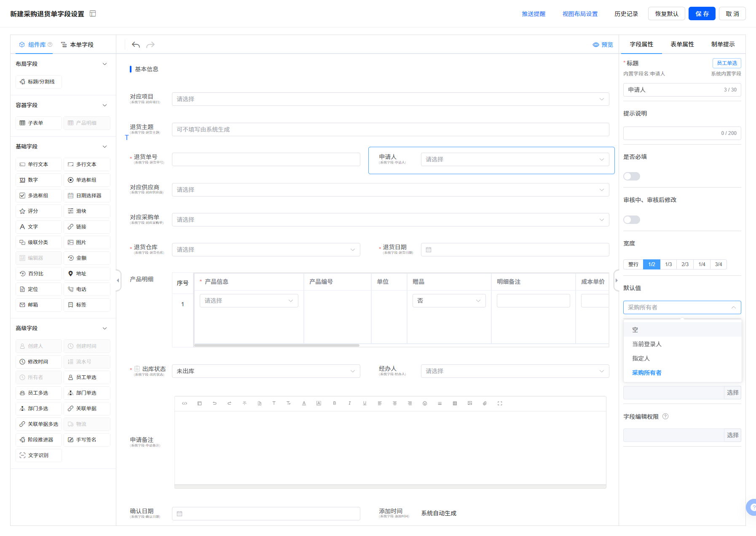Open source code view in the editor toolbar

pyautogui.click(x=185, y=404)
